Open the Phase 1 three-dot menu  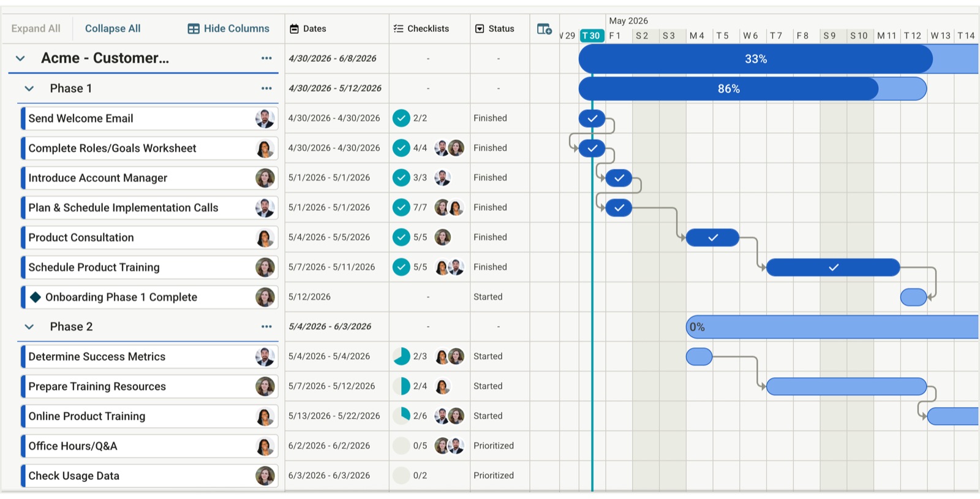coord(266,88)
